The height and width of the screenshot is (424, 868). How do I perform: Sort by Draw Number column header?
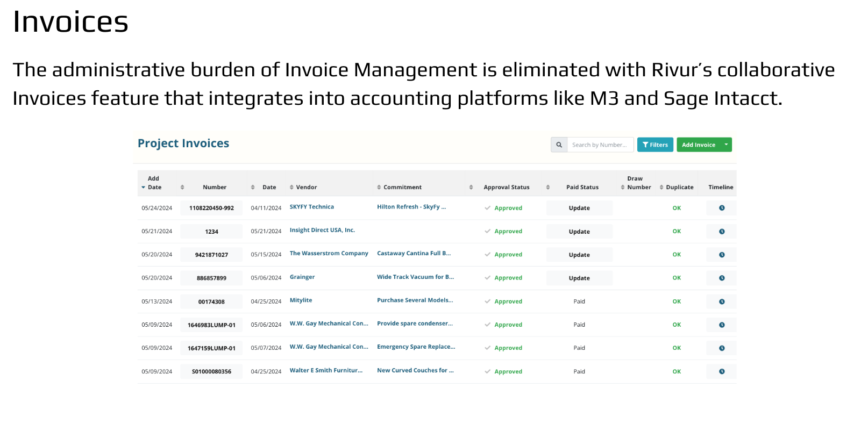(x=638, y=183)
